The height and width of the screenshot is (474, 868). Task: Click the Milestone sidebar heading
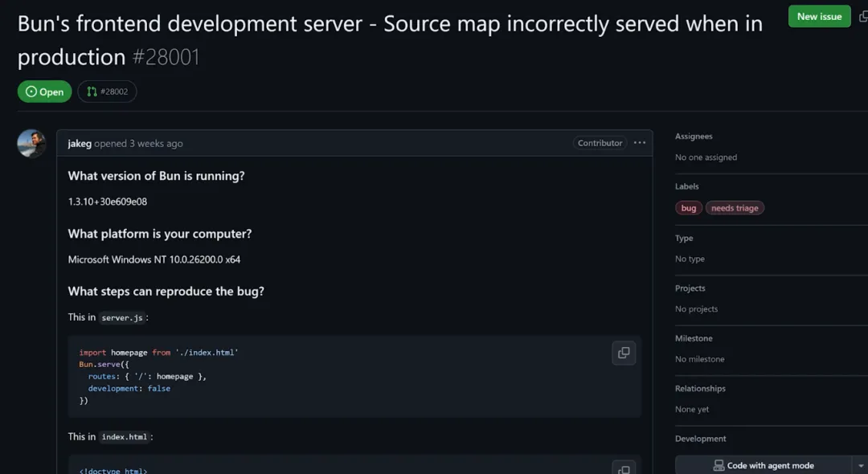(694, 338)
